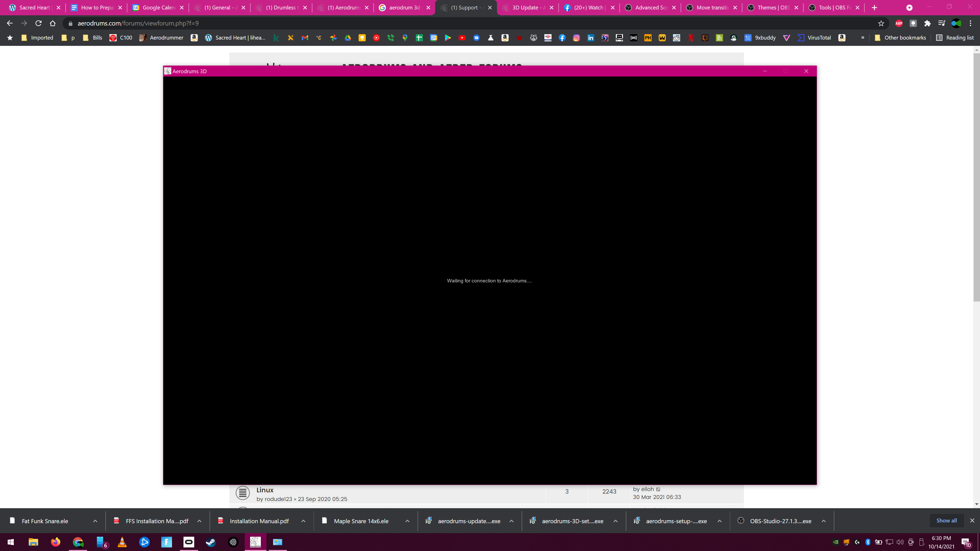This screenshot has width=980, height=551.
Task: Expand options for Maple Snare 14x6.ele
Action: [x=408, y=521]
